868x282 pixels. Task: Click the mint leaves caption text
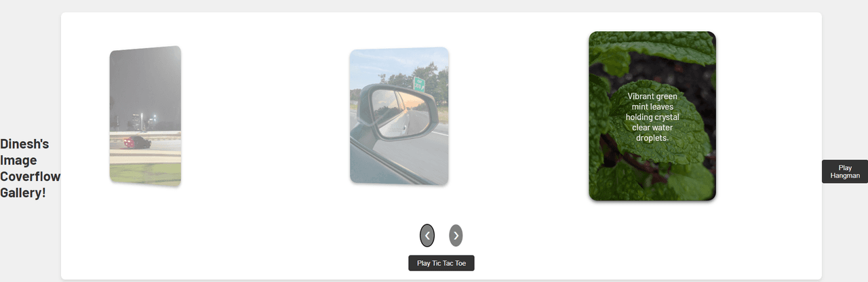[x=652, y=117]
